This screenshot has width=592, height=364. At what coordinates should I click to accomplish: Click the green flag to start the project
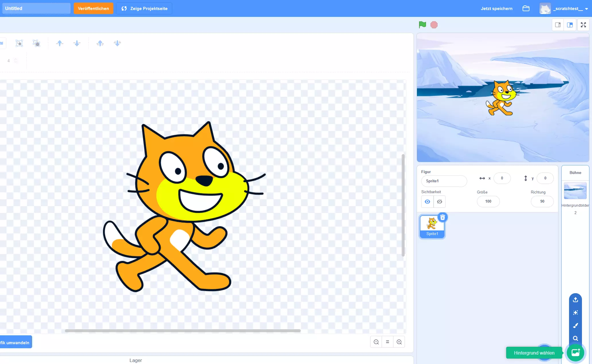(x=422, y=25)
